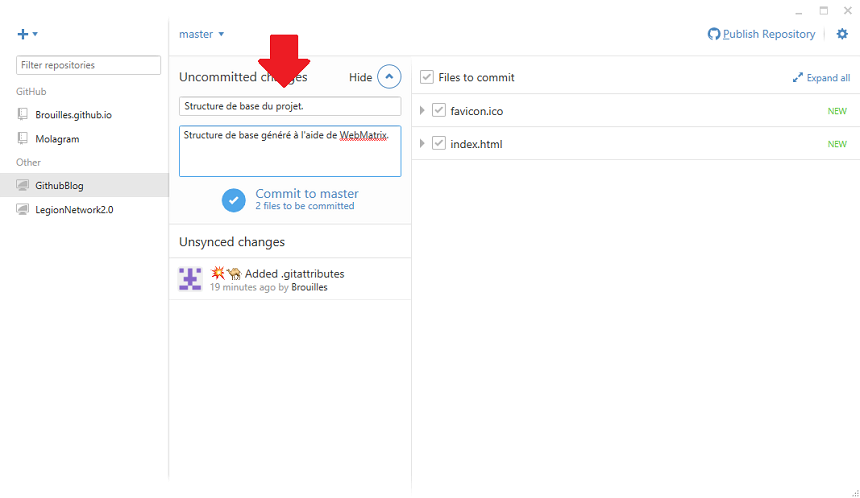Viewport: 860px width, 498px height.
Task: Select Brouilles.github.io repository
Action: pyautogui.click(x=73, y=115)
